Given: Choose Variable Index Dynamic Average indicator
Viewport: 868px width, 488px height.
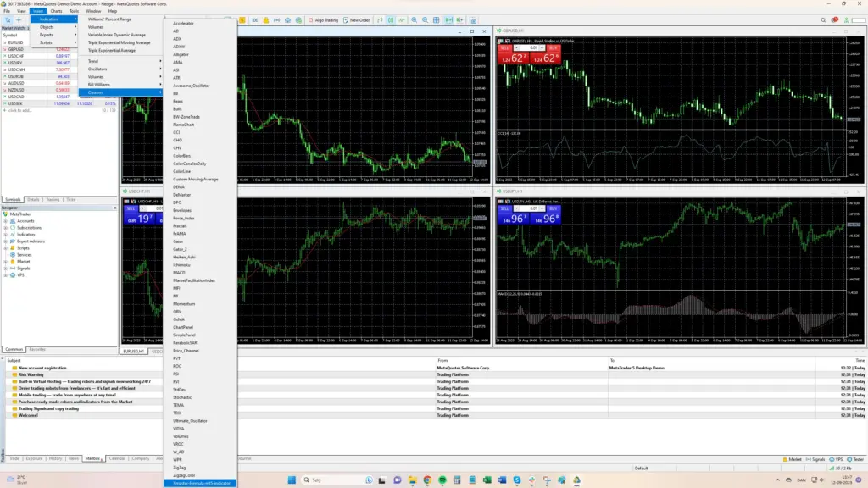Looking at the screenshot, I should click(117, 35).
